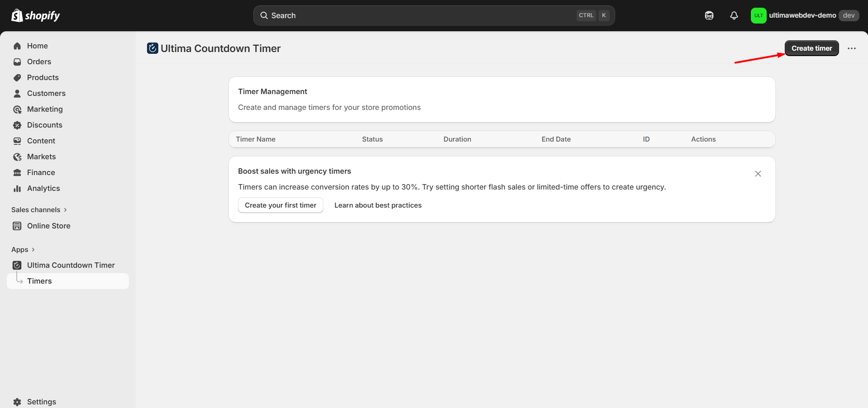The image size is (868, 408).
Task: Click the Orders inbox icon
Action: [x=17, y=62]
